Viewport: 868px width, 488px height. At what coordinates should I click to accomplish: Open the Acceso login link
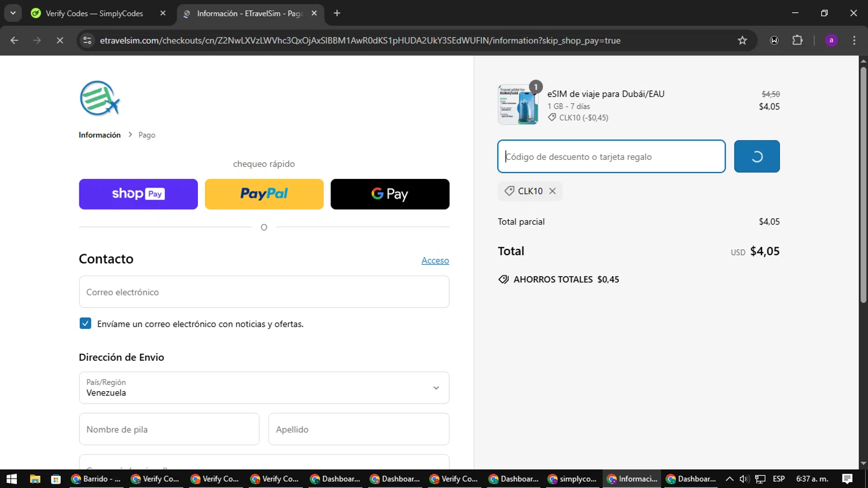[435, 260]
